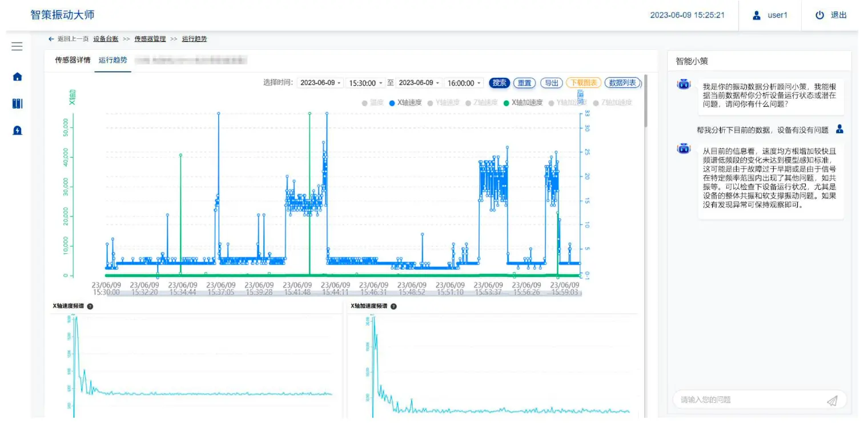Open 传感器管理 breadcrumb link
The image size is (868, 436).
(x=150, y=39)
